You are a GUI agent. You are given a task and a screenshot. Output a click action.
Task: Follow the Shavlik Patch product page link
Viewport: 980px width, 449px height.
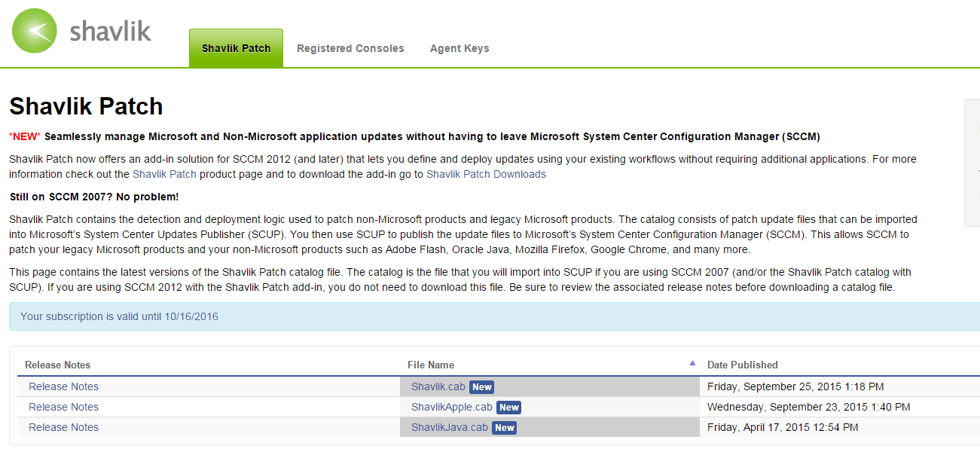point(164,174)
